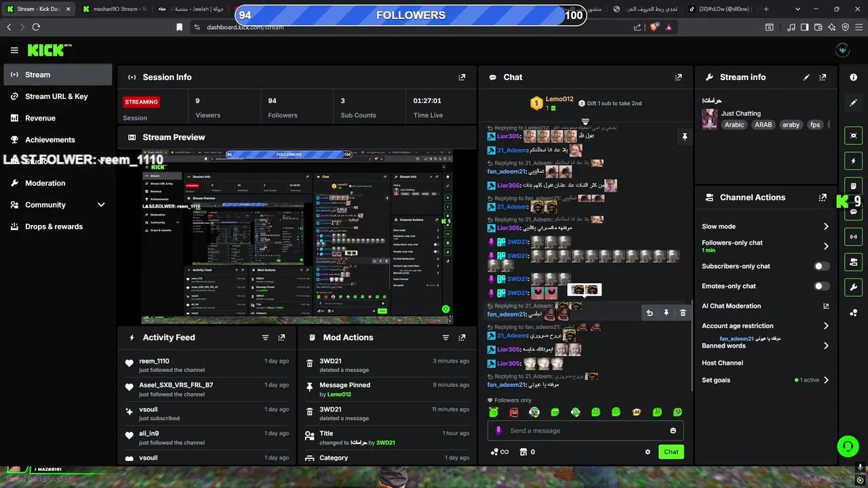868x488 pixels.
Task: Click Host Channel action
Action: pos(722,363)
